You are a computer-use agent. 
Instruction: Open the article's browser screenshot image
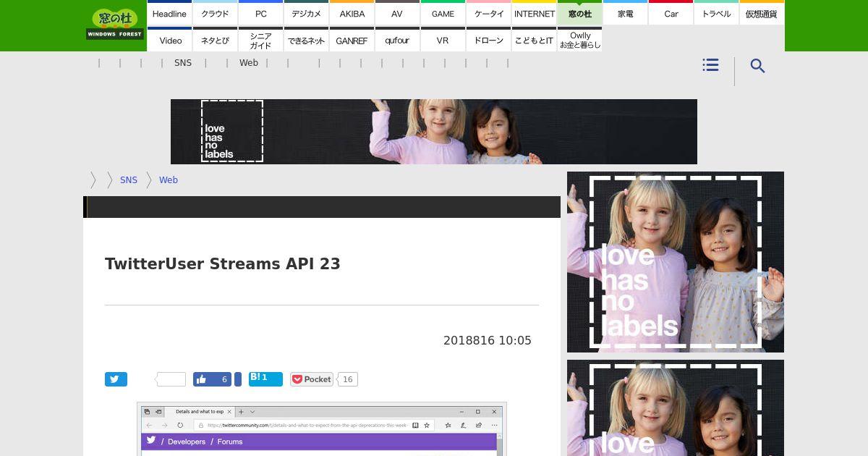point(322,429)
